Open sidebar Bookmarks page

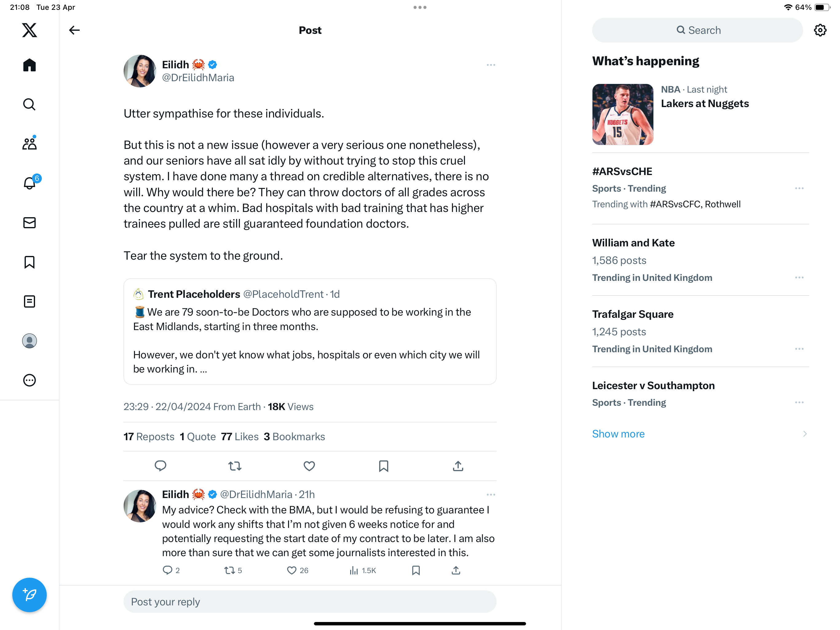point(29,262)
